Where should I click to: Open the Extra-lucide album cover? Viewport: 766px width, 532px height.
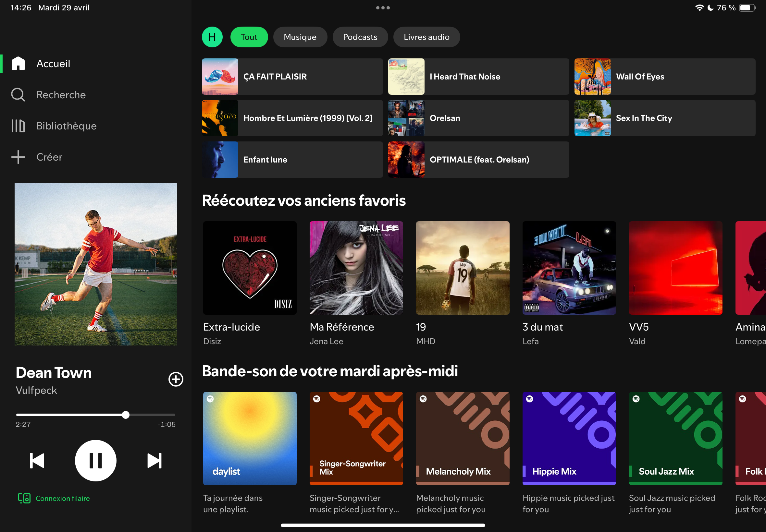click(x=250, y=268)
